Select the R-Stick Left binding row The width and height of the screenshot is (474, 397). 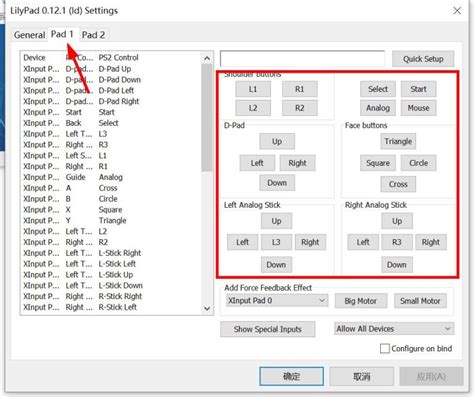click(111, 307)
